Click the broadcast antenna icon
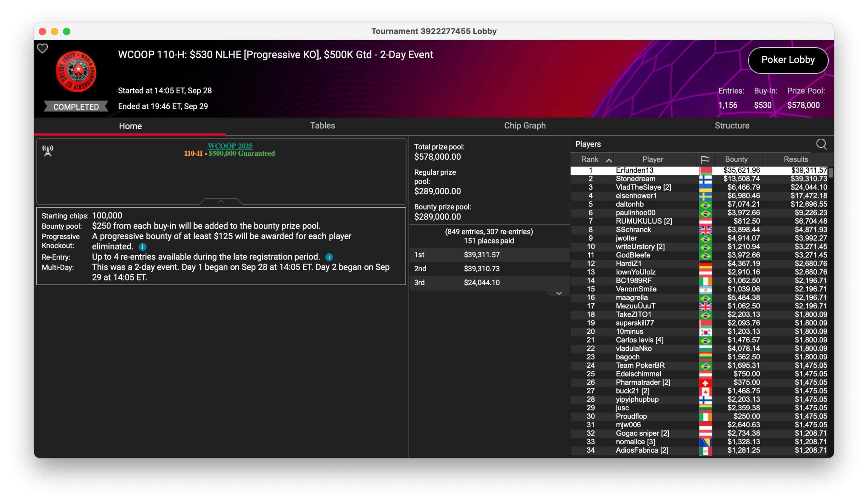 pyautogui.click(x=48, y=151)
